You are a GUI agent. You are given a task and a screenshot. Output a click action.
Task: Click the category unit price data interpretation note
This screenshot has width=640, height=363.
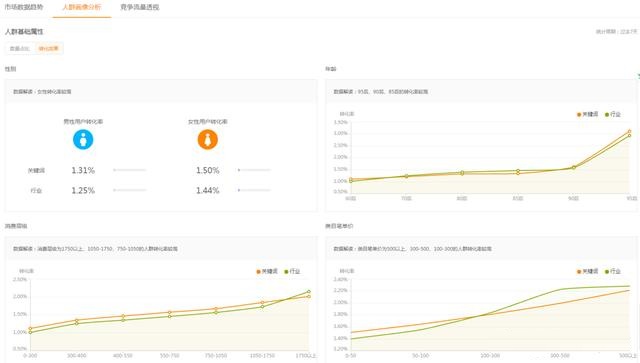412,248
